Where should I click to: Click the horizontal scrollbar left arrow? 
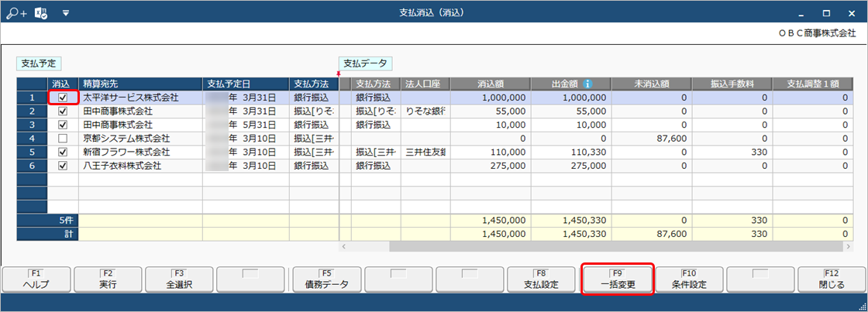344,246
